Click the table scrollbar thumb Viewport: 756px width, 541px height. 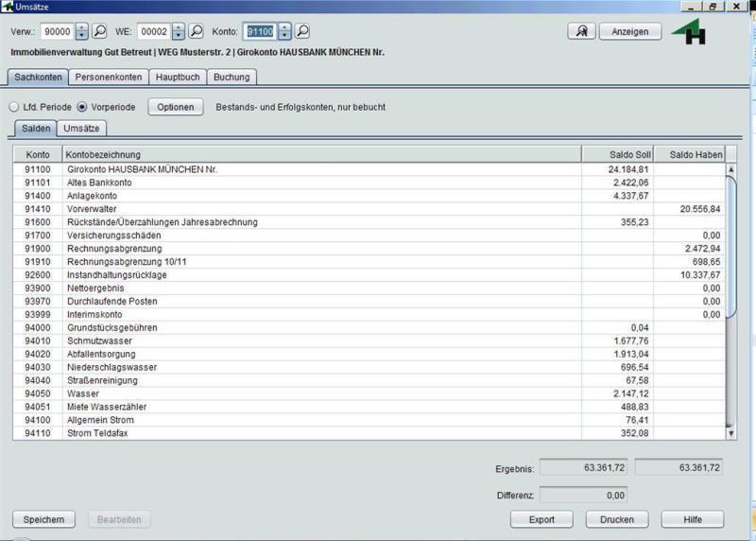730,247
